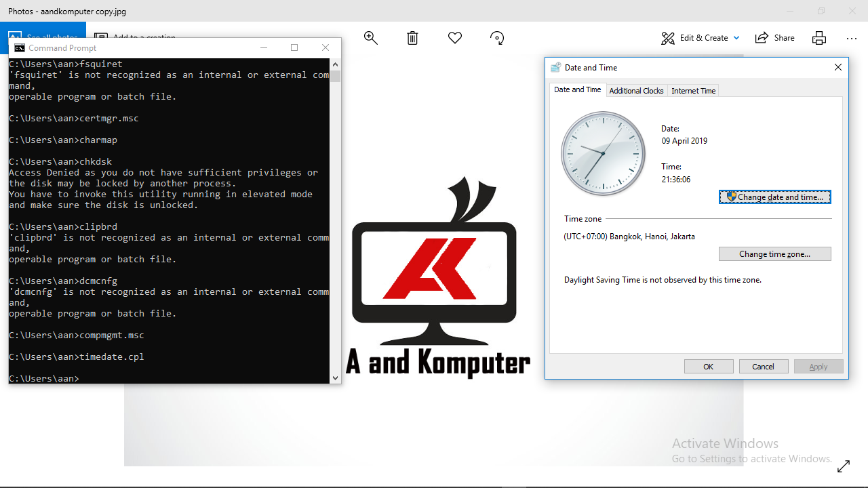Click the "C:\Users\aan>dcmcnfg" line
This screenshot has height=488, width=868.
[63, 281]
